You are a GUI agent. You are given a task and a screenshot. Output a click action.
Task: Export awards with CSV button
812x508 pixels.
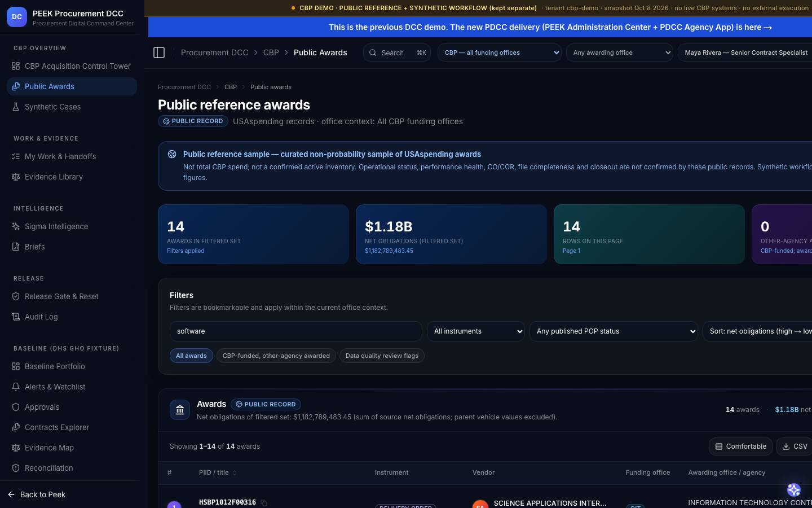794,446
